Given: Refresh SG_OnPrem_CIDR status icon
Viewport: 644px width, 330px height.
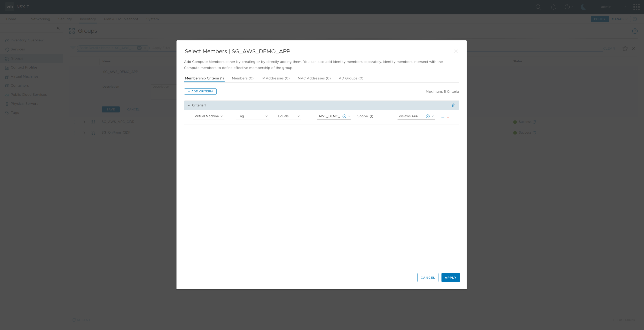Looking at the screenshot, I should coord(534,133).
